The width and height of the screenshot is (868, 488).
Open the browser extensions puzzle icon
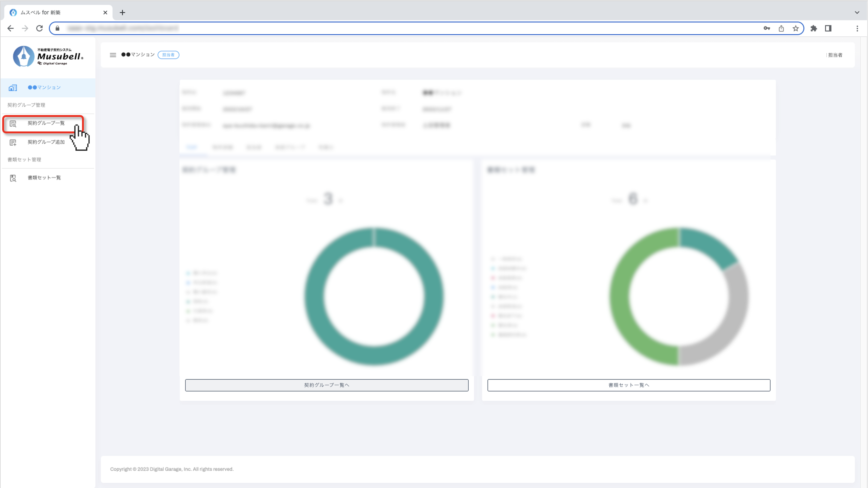813,28
